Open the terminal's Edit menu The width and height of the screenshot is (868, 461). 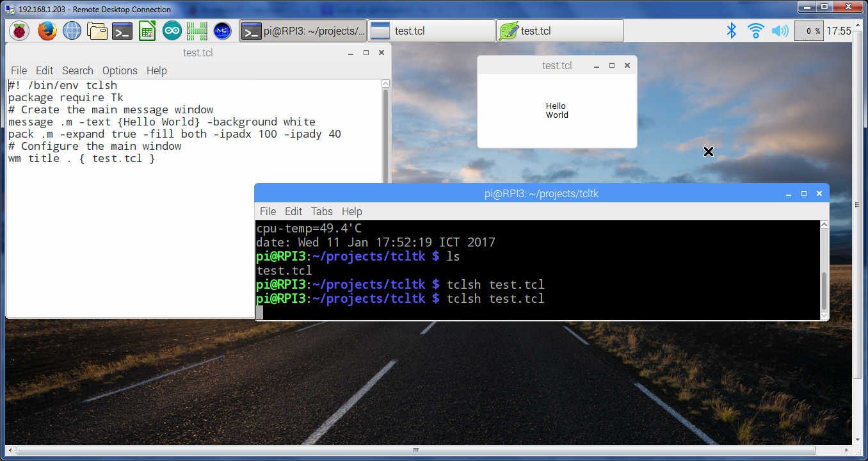pyautogui.click(x=293, y=211)
